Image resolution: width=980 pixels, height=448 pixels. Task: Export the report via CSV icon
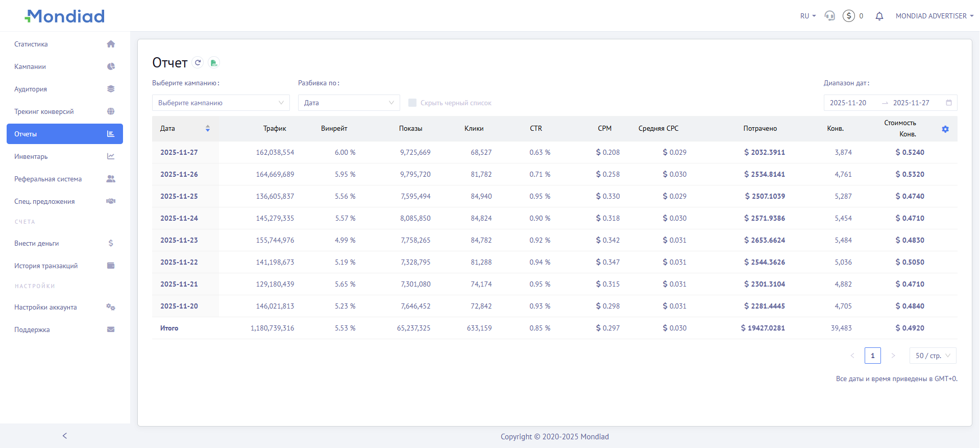pyautogui.click(x=214, y=63)
